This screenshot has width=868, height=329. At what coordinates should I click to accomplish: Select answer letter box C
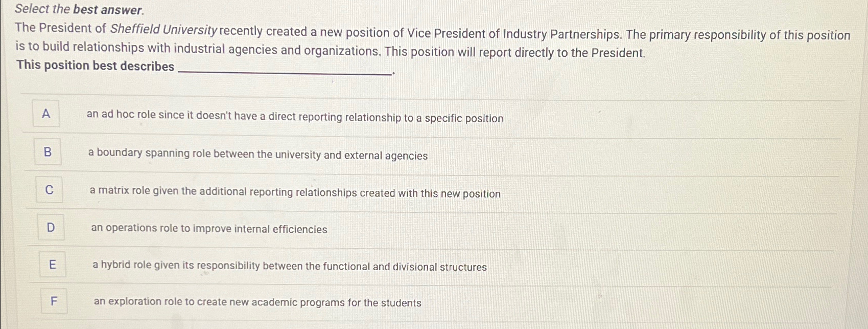coord(50,190)
